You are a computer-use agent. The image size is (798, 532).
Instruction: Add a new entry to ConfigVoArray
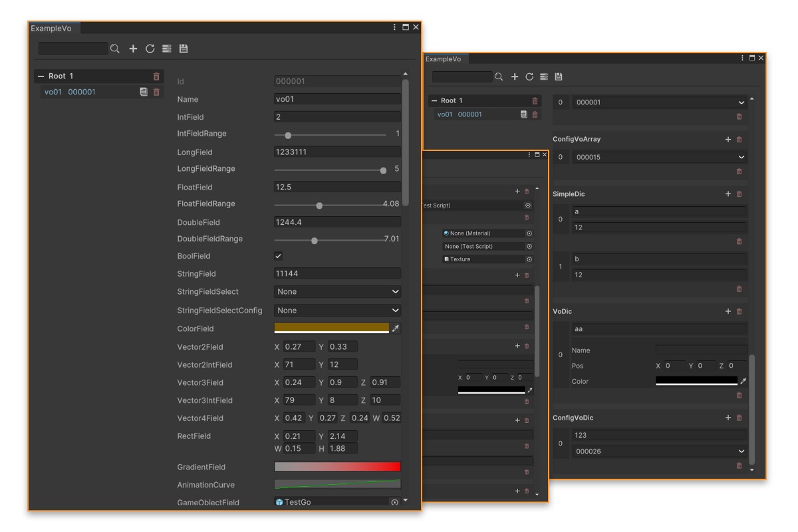(728, 140)
